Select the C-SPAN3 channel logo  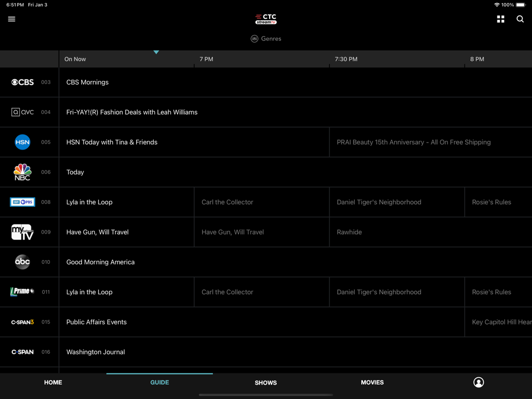coord(22,322)
